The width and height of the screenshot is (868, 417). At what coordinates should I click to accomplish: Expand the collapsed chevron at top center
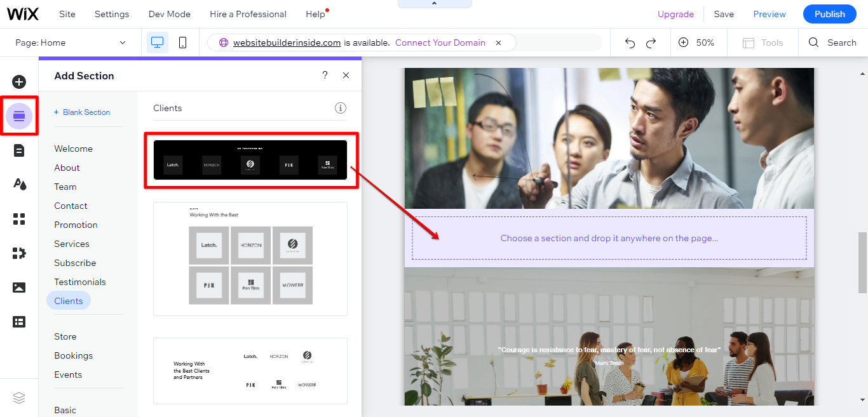[x=435, y=4]
